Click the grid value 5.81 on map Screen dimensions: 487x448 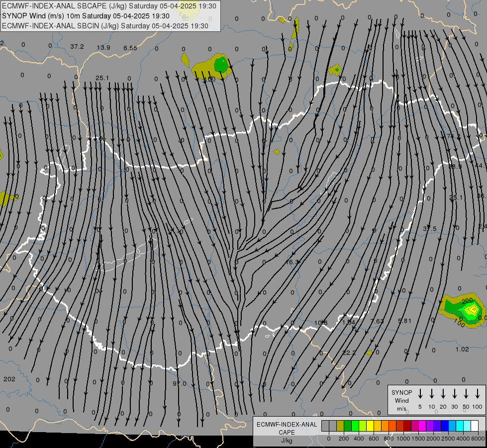click(x=405, y=321)
